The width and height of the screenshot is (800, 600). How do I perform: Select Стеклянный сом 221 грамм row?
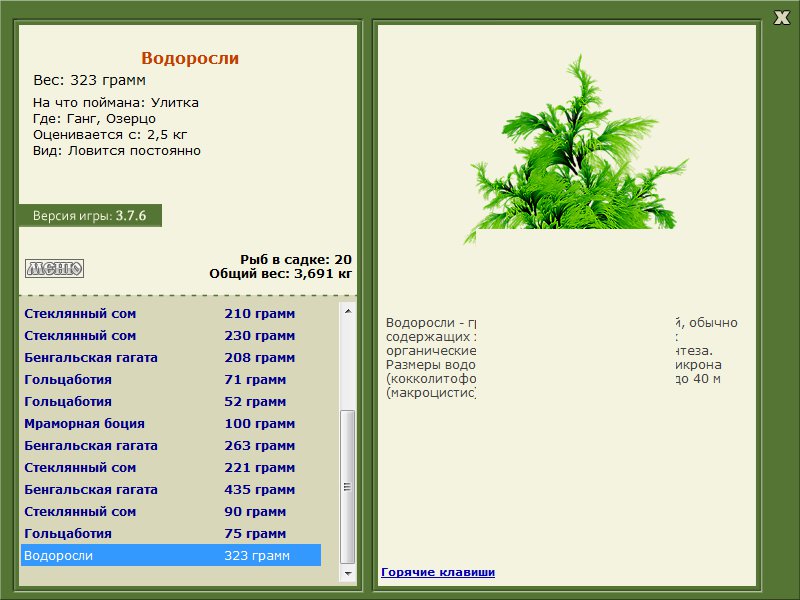tap(171, 467)
